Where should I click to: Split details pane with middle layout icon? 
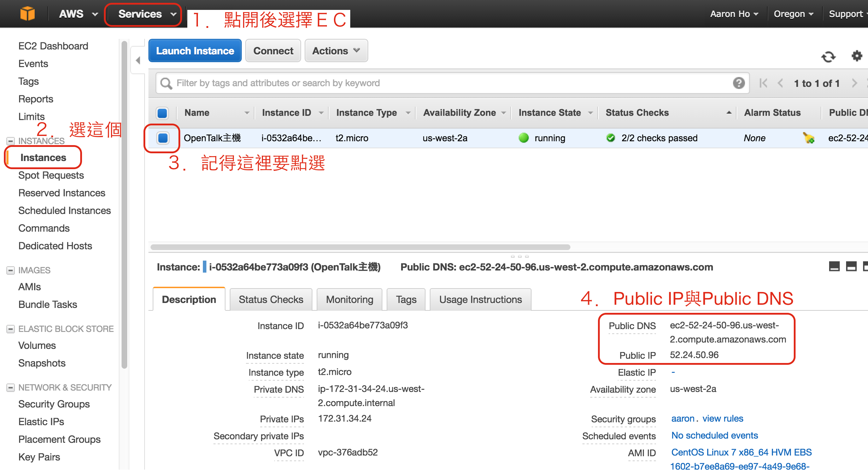pyautogui.click(x=851, y=267)
